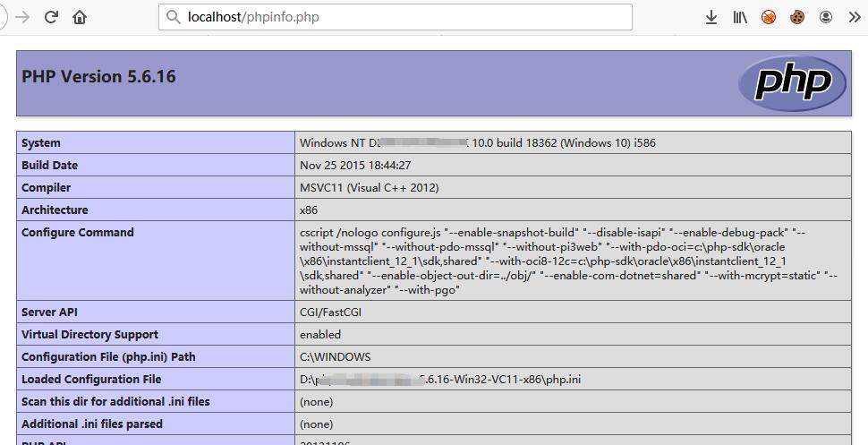Open the library bookshelf icon
Image resolution: width=868 pixels, height=445 pixels.
tap(740, 17)
